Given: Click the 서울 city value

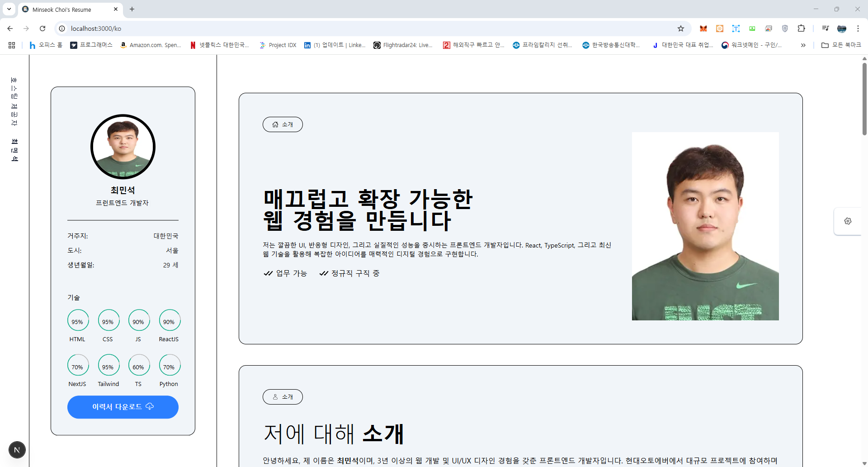Looking at the screenshot, I should tap(172, 250).
